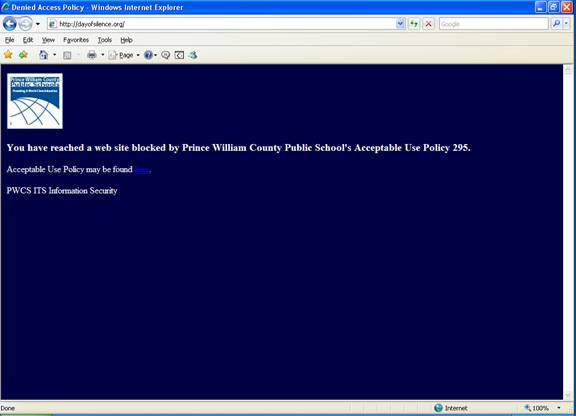Click the Google search input field
Viewport: 576px width, 416px height.
tap(493, 24)
